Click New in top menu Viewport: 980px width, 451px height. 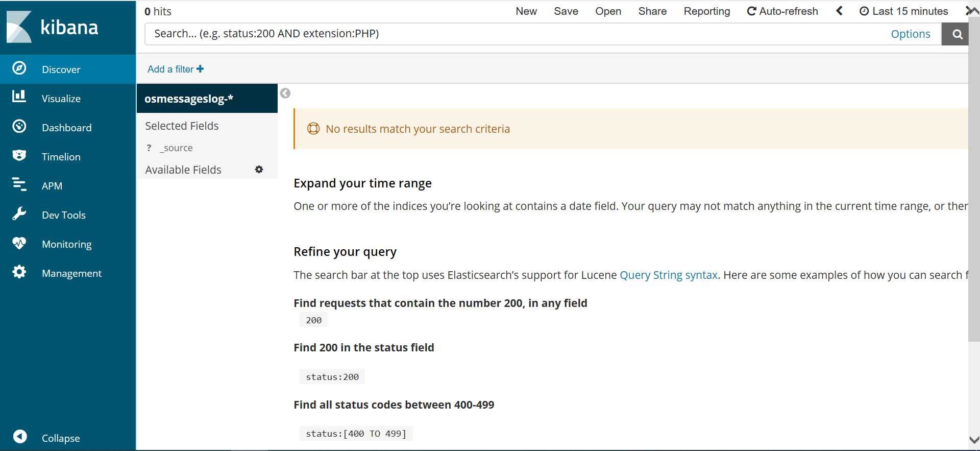pyautogui.click(x=526, y=11)
